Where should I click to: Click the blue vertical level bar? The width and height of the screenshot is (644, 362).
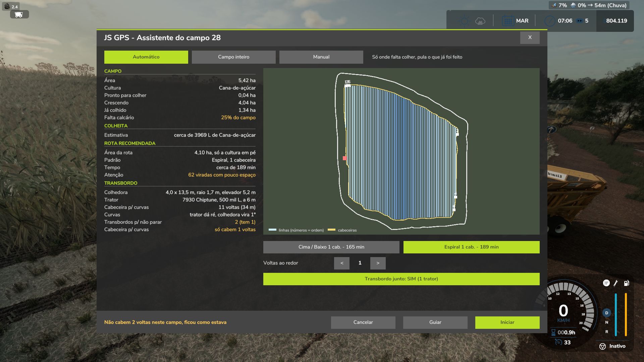(616, 314)
